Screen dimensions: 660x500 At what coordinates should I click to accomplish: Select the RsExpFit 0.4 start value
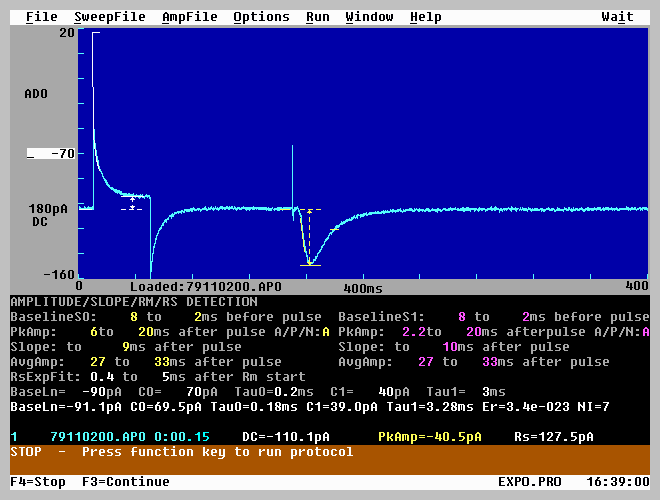pos(101,377)
